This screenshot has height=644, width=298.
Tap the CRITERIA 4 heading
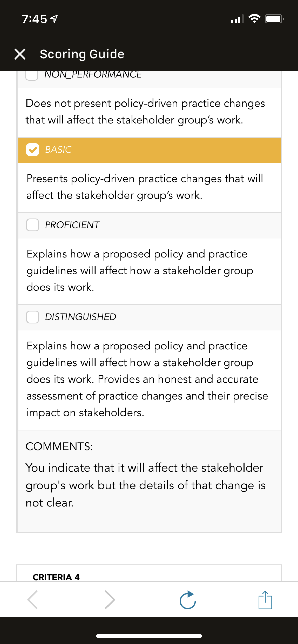[x=56, y=577]
